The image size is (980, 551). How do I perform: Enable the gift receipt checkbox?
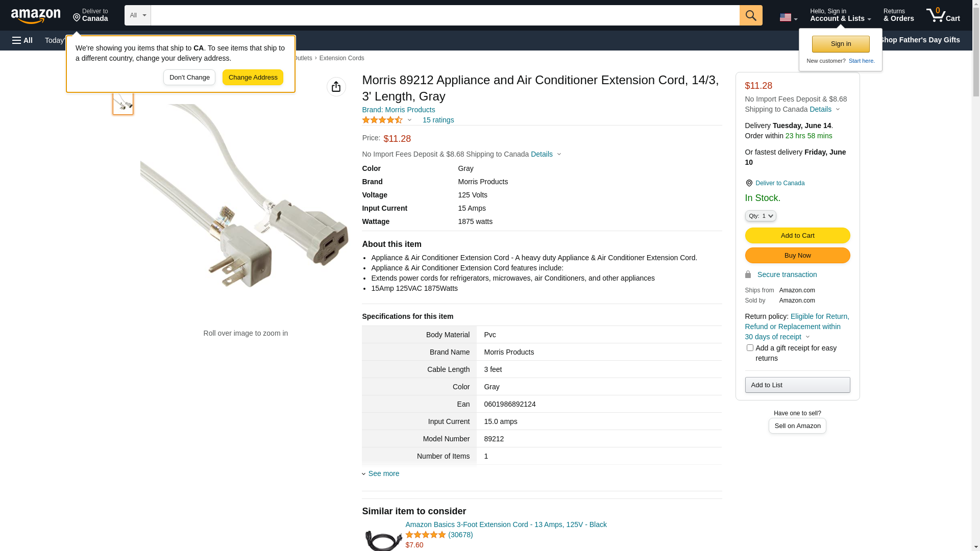[x=750, y=348]
